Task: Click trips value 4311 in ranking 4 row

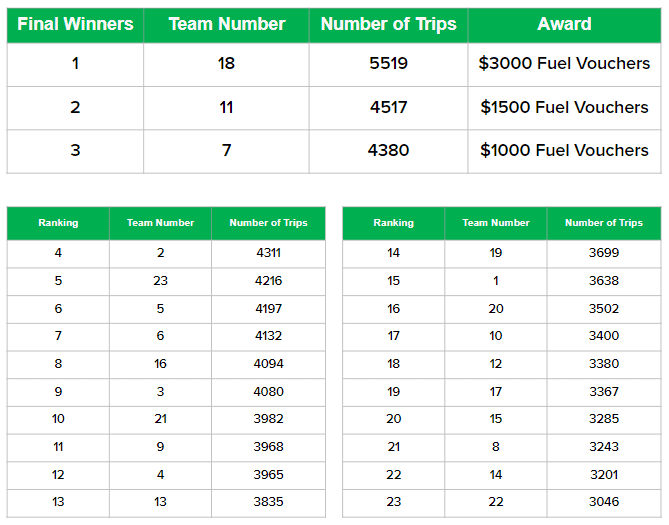Action: click(268, 253)
